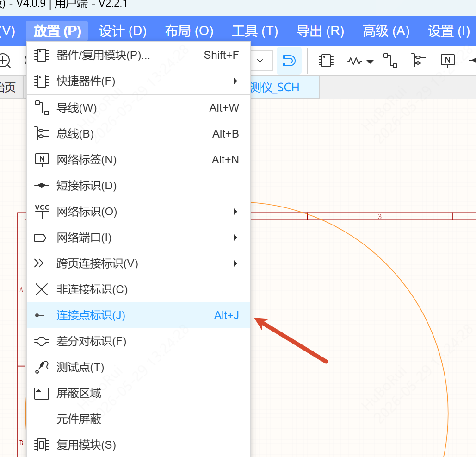The width and height of the screenshot is (476, 457).
Task: Click the differential pair icon in menu
Action: [x=42, y=341]
